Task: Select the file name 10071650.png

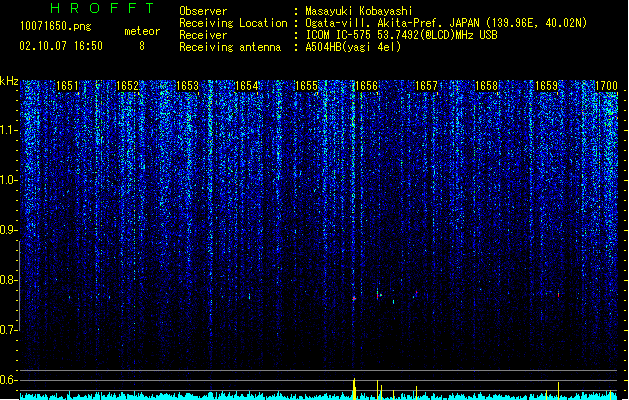Action: pyautogui.click(x=56, y=27)
